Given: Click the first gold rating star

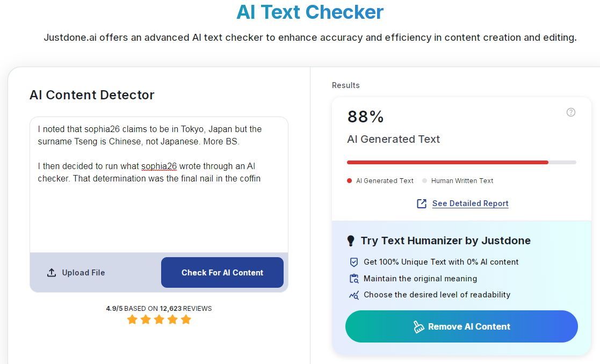Looking at the screenshot, I should (132, 320).
